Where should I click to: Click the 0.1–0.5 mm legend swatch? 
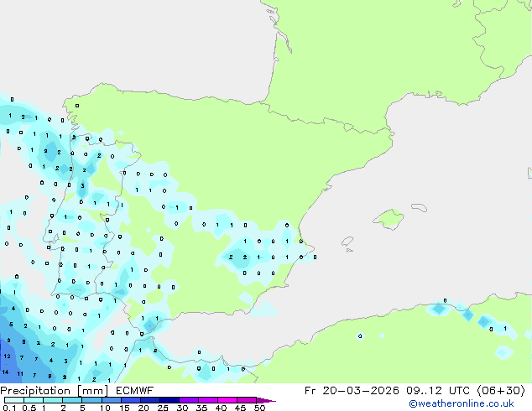[x=14, y=400]
